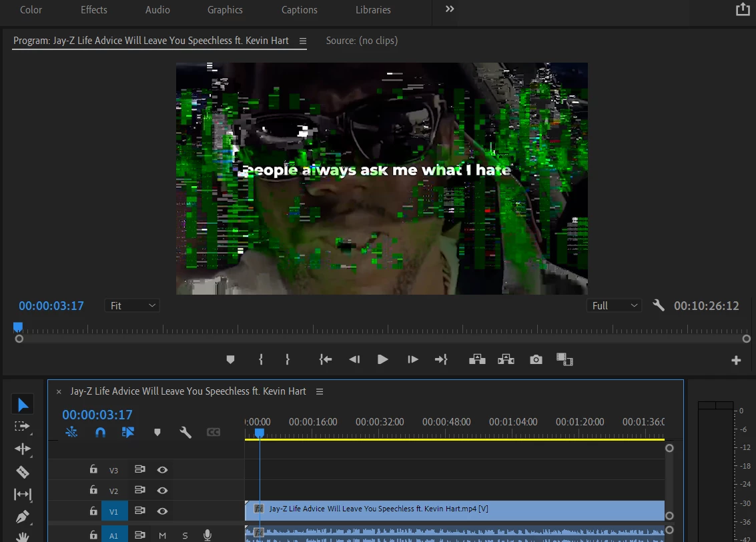Screen dimensions: 756x542
Task: Click V1 track target label
Action: tap(114, 511)
